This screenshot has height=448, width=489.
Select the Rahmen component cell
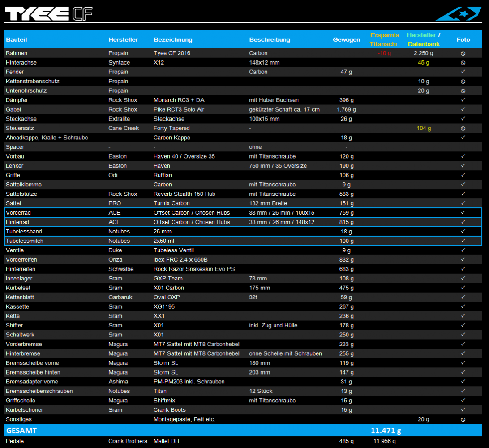point(17,53)
